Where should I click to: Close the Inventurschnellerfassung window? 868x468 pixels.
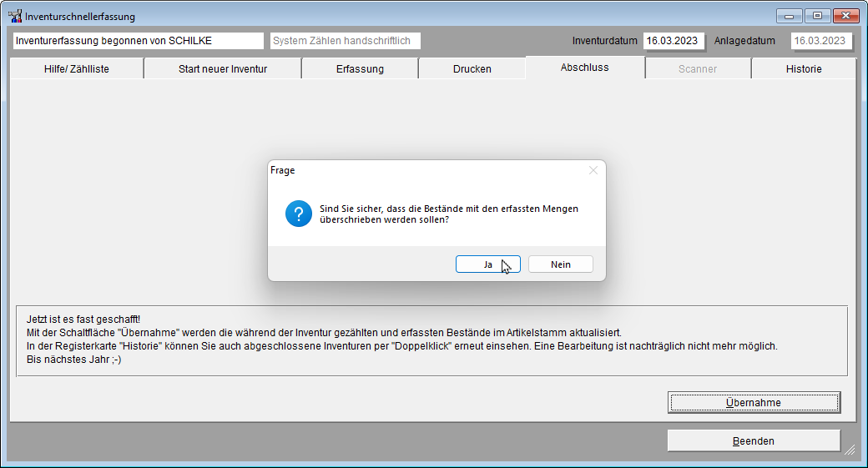[845, 16]
